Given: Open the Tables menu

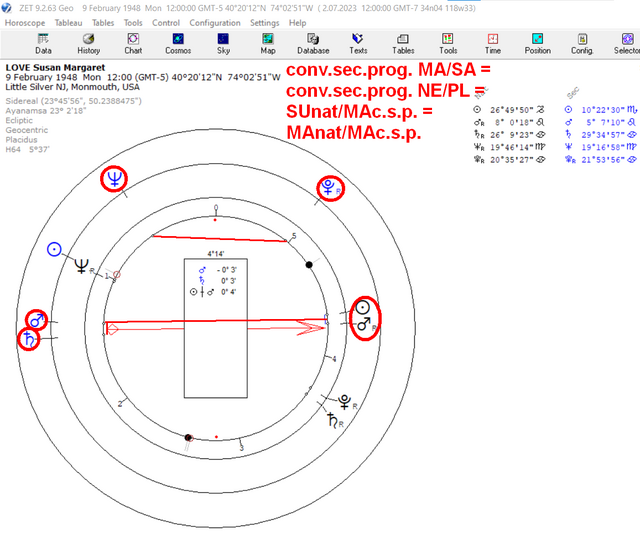Looking at the screenshot, I should (103, 23).
